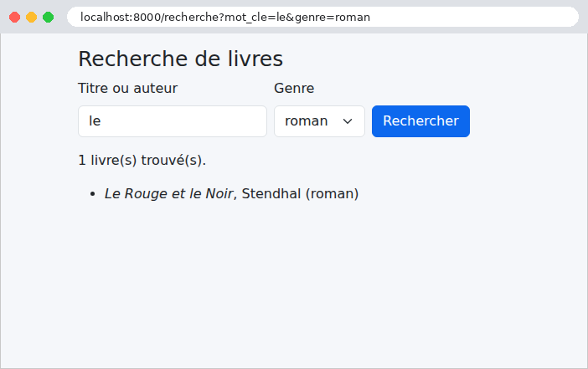The width and height of the screenshot is (588, 369).
Task: Open the Genre dropdown showing "roman"
Action: 319,121
